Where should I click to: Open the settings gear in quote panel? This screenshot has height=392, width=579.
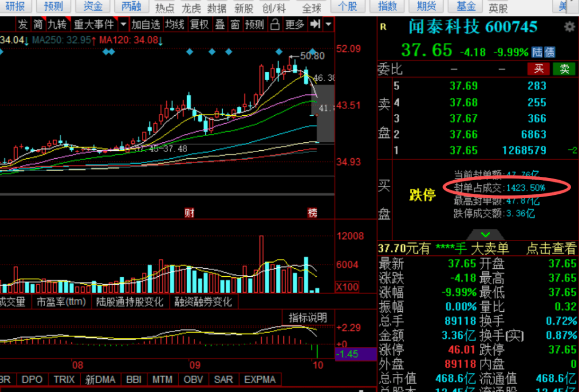pos(569,27)
